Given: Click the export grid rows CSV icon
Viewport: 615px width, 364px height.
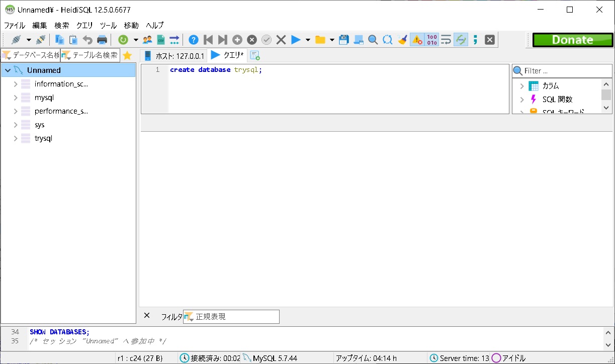Looking at the screenshot, I should (x=161, y=40).
